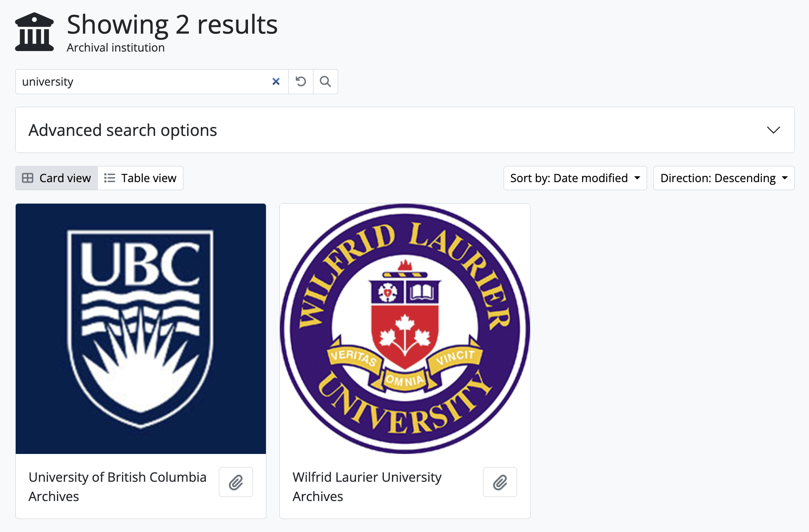The width and height of the screenshot is (809, 532).
Task: Click the UBC logo thumbnail
Action: 141,328
